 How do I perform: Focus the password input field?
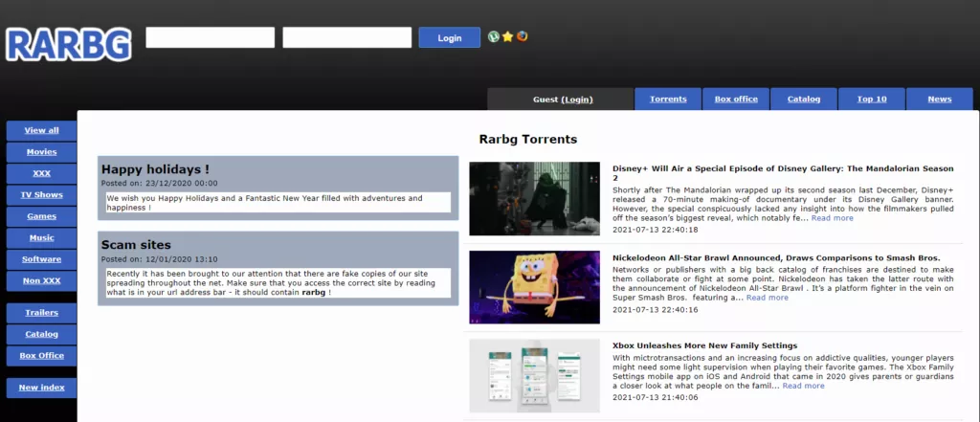346,37
